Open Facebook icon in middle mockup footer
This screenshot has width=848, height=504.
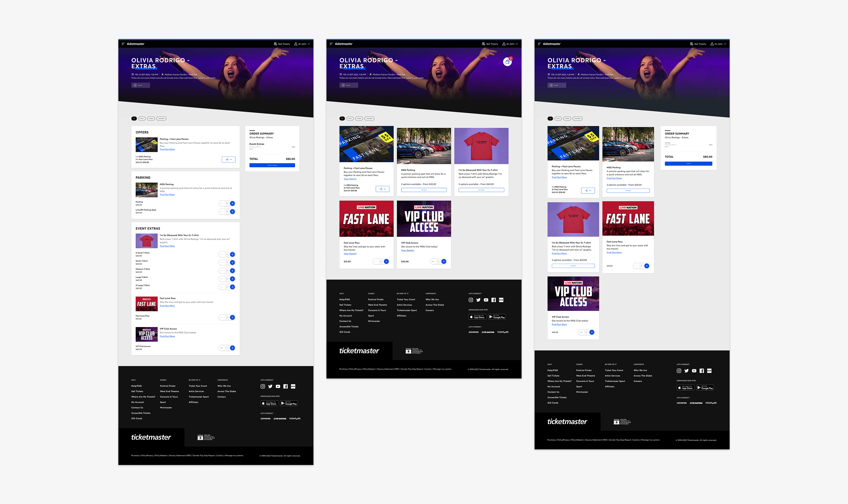coord(494,300)
